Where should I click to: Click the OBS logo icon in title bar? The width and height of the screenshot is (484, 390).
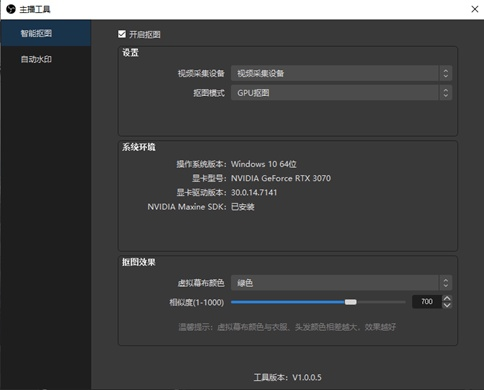[x=11, y=9]
